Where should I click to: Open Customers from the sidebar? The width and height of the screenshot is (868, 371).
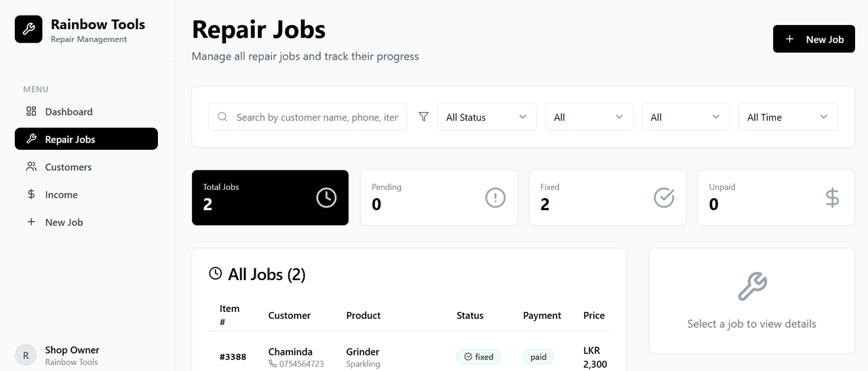(x=68, y=167)
